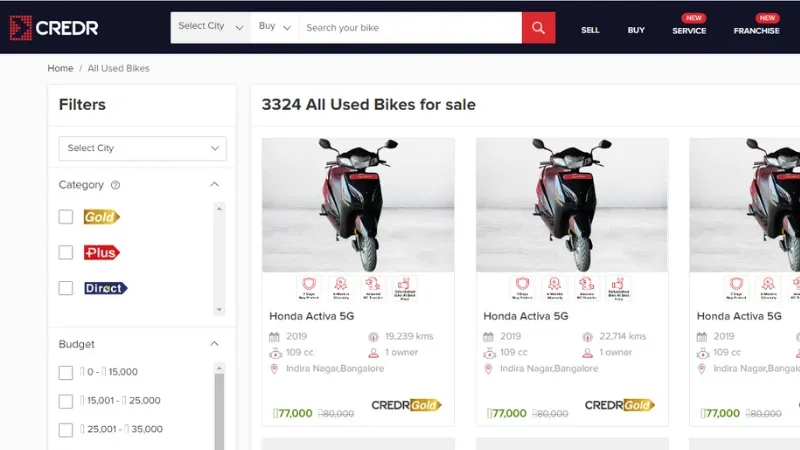Click the Search your bike field
The image size is (800, 450).
pyautogui.click(x=411, y=28)
